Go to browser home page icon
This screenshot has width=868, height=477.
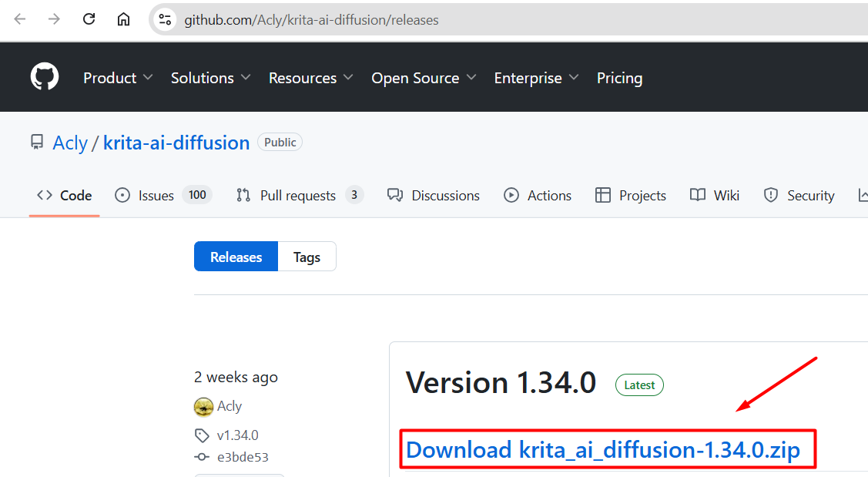(x=123, y=19)
